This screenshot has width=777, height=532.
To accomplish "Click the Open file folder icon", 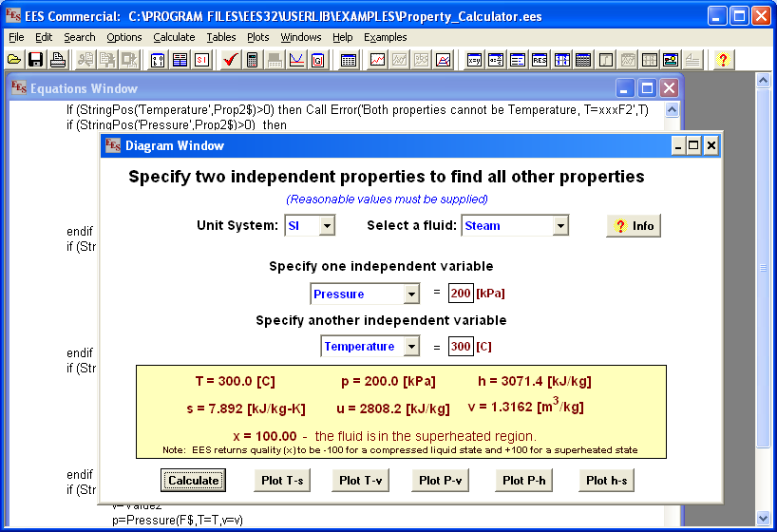I will click(14, 60).
